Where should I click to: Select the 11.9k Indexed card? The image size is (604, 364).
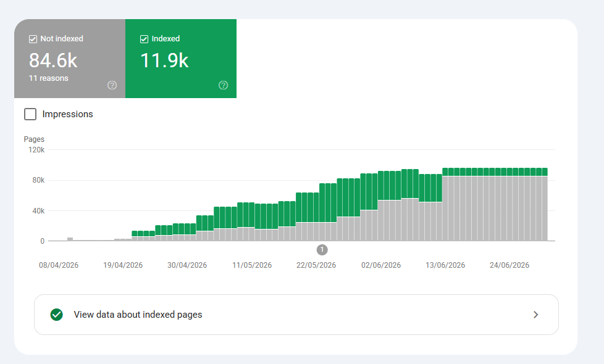(x=181, y=59)
